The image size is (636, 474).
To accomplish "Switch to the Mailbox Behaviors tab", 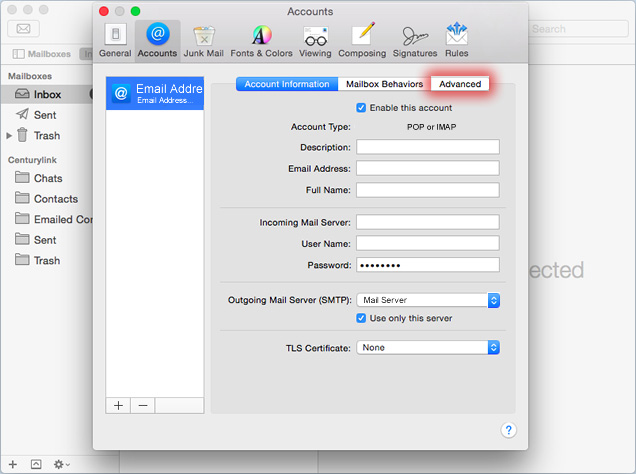I will (384, 84).
